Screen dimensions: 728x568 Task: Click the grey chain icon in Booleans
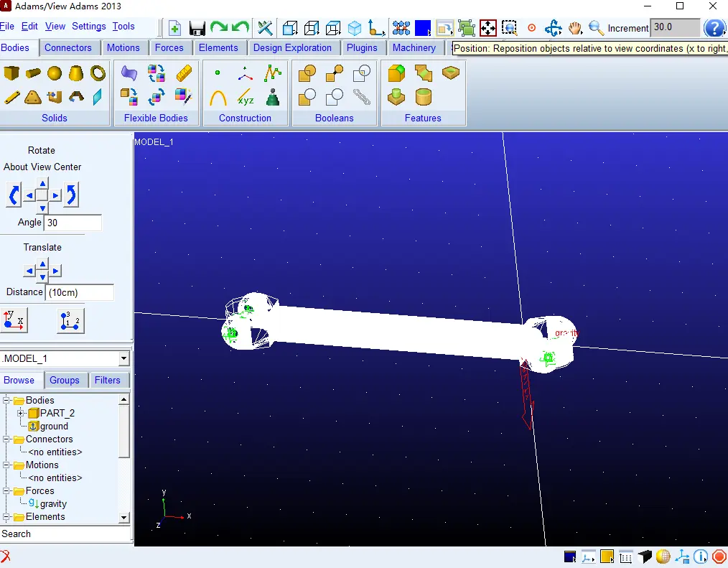coord(362,97)
